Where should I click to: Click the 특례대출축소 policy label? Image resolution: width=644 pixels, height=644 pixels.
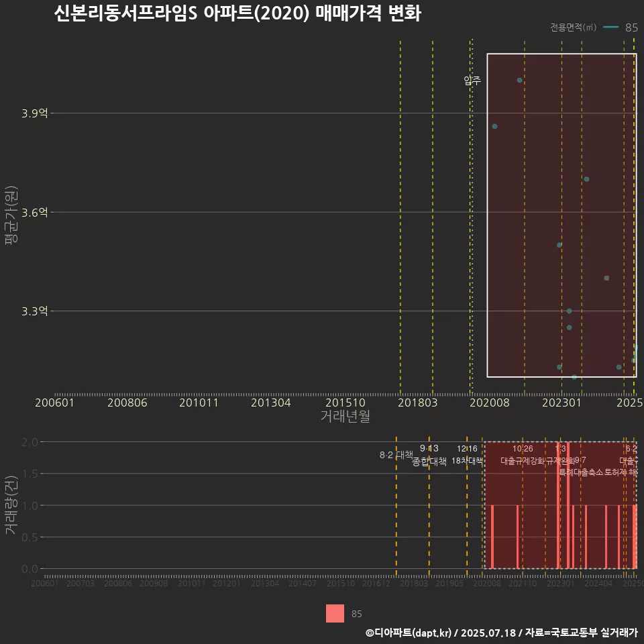point(581,472)
